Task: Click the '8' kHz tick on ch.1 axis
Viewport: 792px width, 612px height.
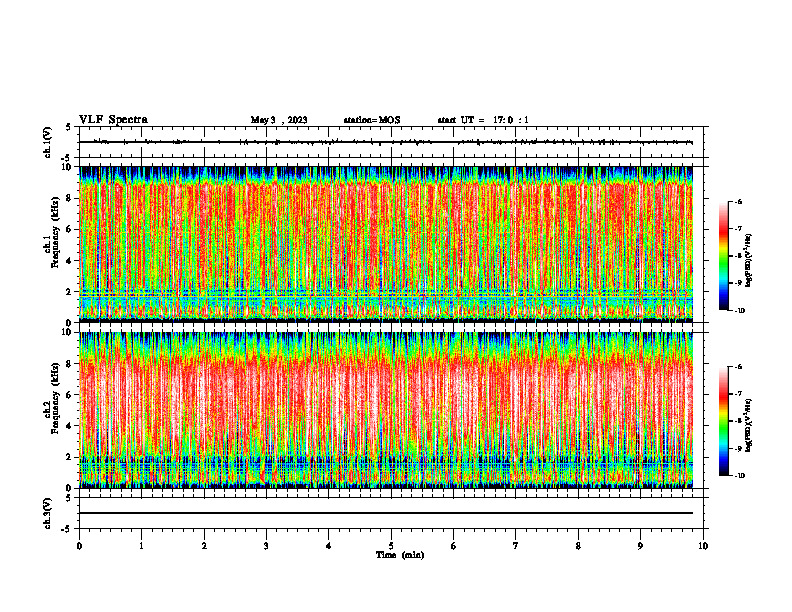Action: click(70, 198)
